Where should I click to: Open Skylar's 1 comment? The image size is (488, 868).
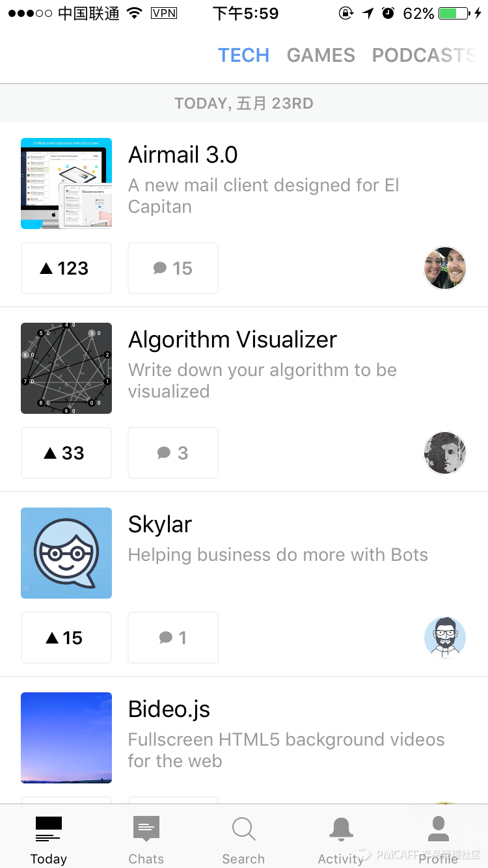point(173,638)
